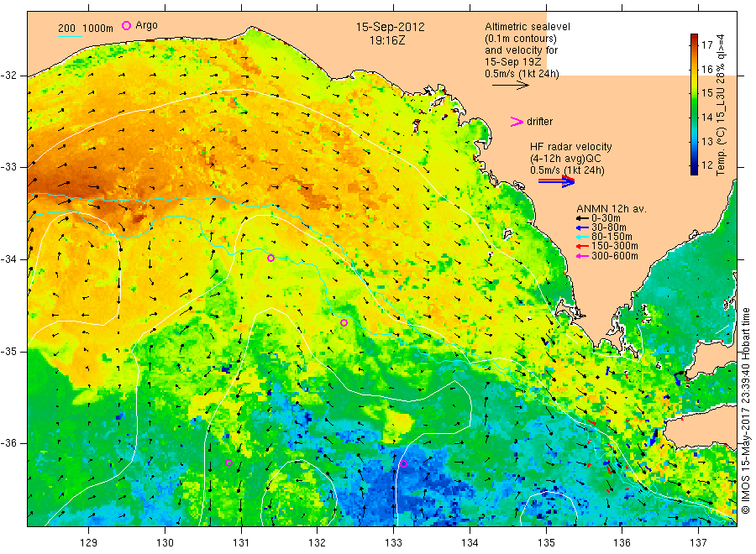This screenshot has width=756, height=554.
Task: Click the red 150-300m arrow legend symbol
Action: [582, 246]
